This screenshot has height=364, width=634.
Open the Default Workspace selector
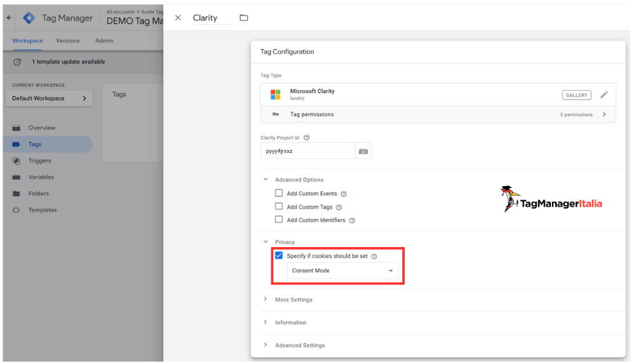(50, 98)
